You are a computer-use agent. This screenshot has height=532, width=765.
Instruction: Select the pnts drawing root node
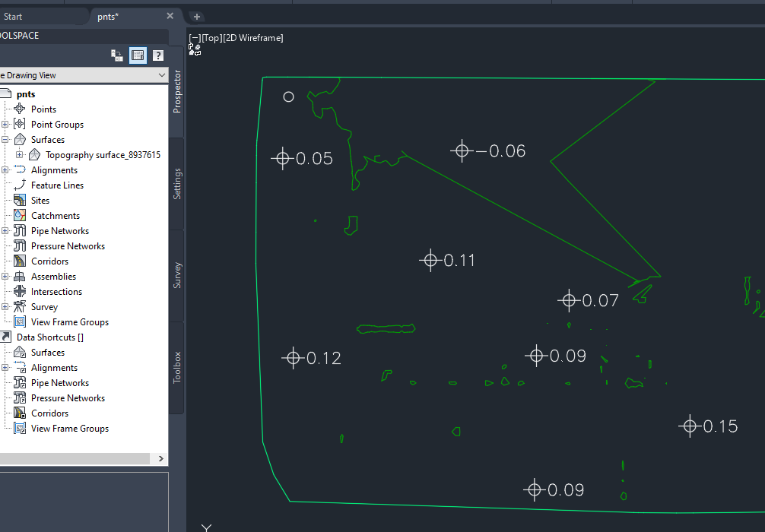[x=25, y=94]
